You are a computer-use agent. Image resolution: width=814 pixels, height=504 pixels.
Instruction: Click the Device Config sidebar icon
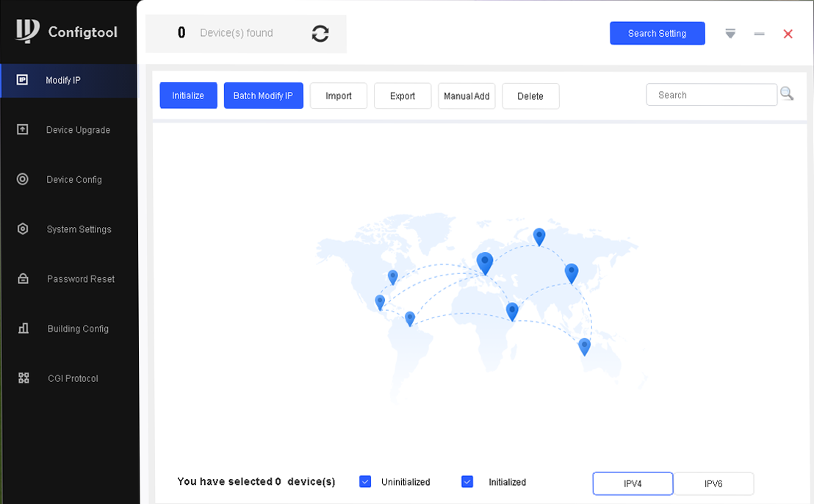[x=23, y=179]
